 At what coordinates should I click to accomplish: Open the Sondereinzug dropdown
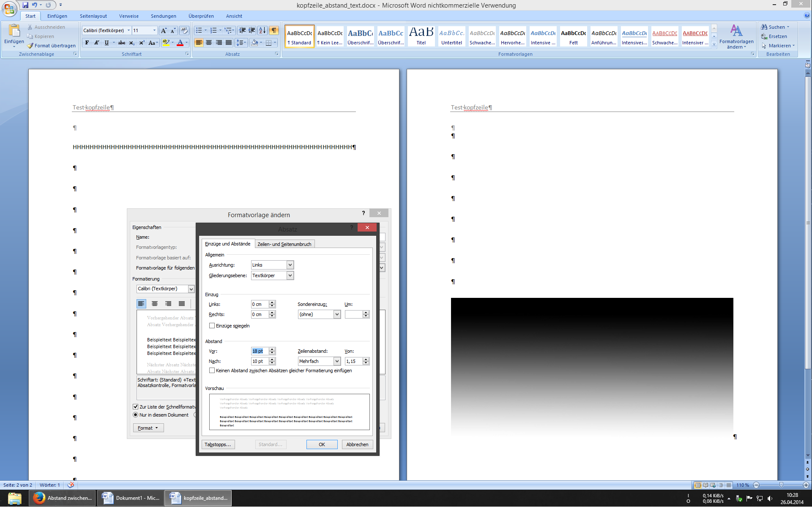337,314
